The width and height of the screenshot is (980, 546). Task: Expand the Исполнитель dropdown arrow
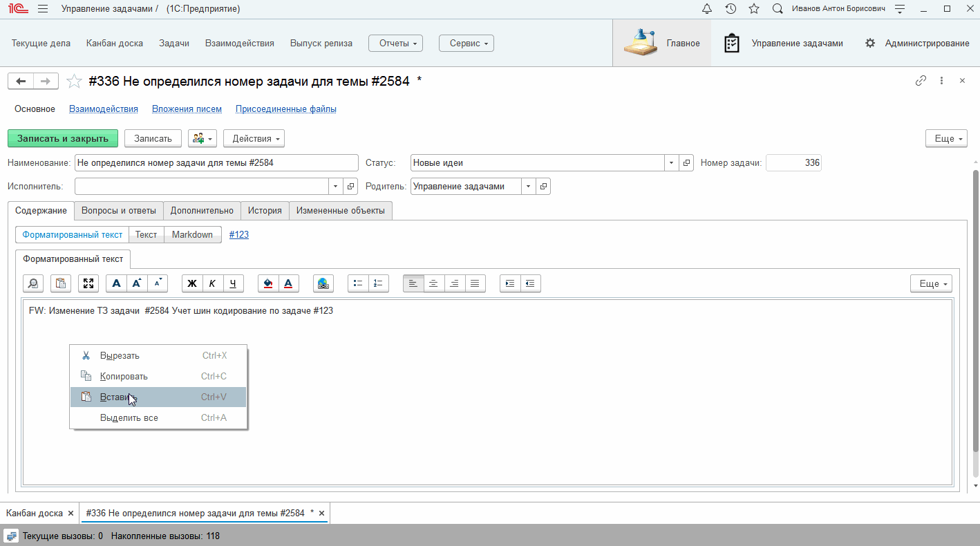335,186
